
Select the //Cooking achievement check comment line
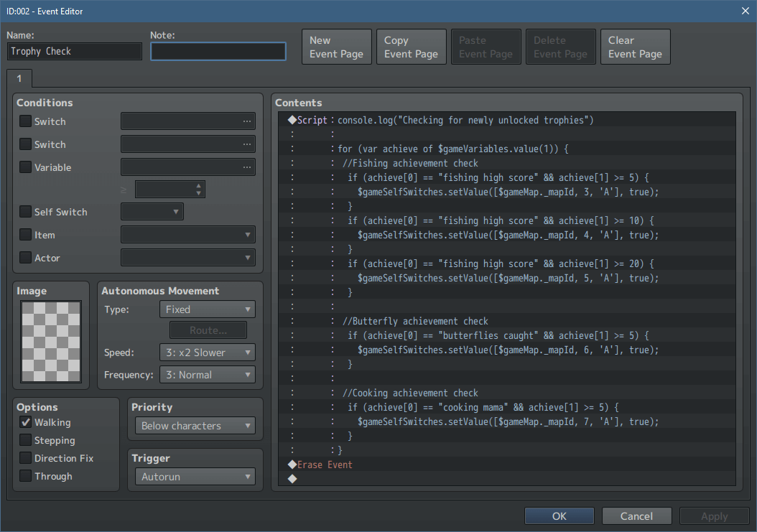507,393
